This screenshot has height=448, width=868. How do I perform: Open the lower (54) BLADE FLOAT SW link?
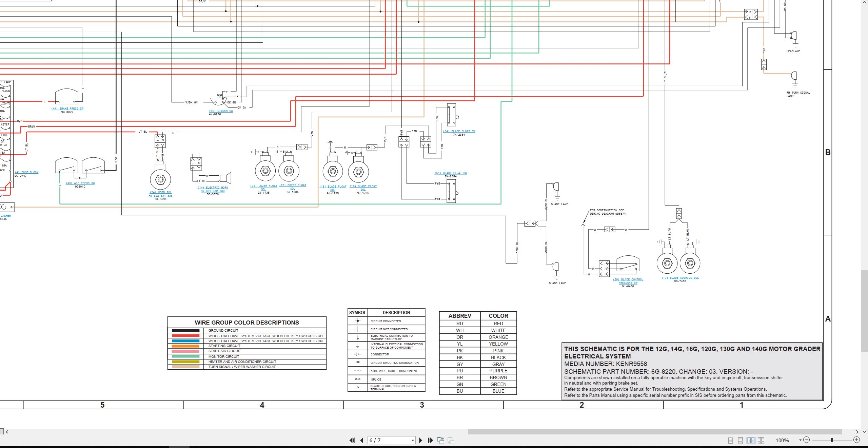451,173
